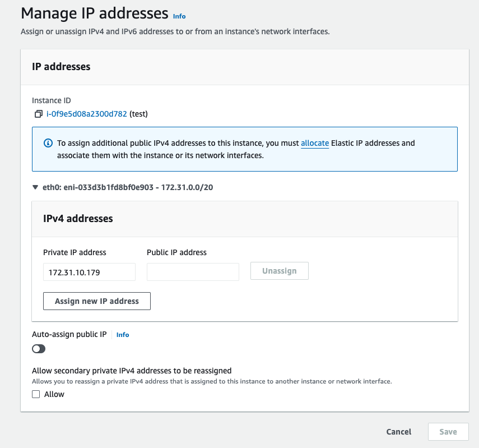Cancel the IP address changes

(398, 432)
